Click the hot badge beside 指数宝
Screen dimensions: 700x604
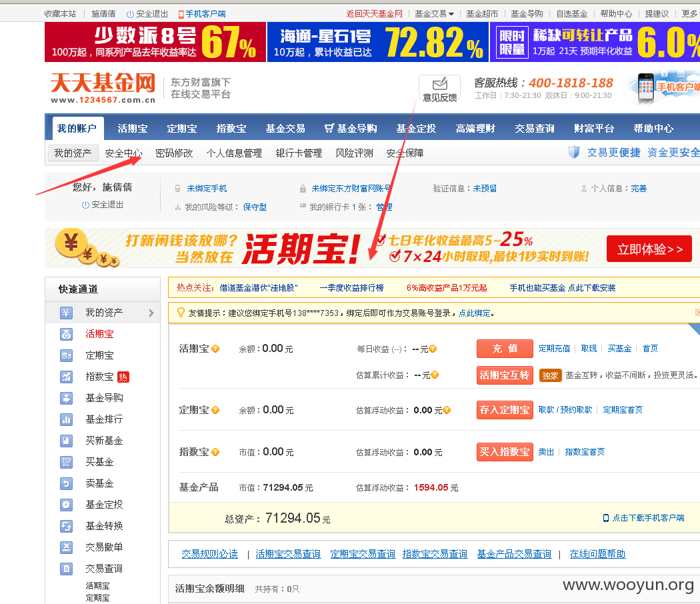point(123,377)
